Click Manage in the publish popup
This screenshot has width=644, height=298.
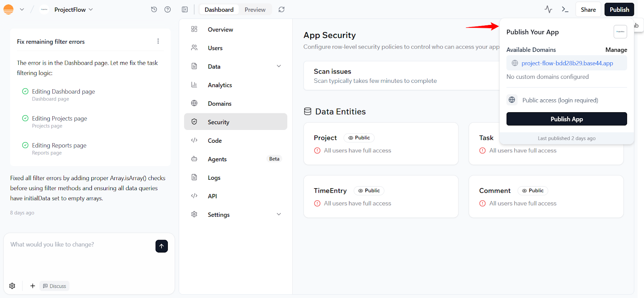[616, 49]
